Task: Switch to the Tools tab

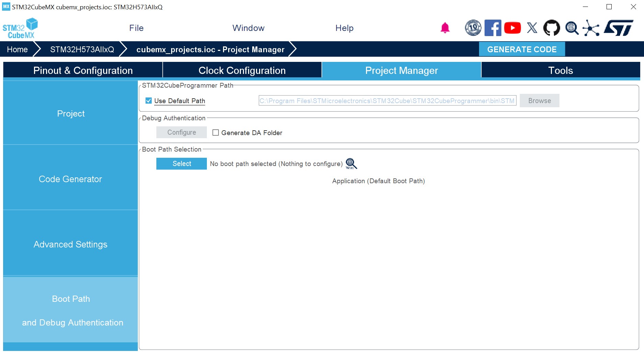Action: 560,70
